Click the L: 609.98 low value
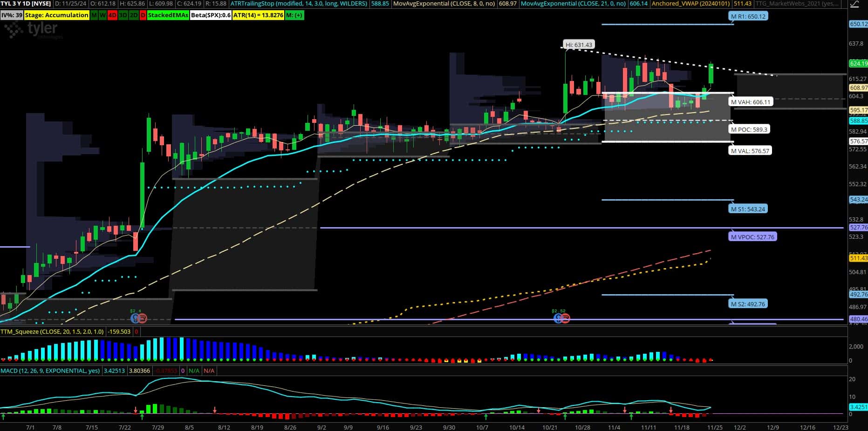868x431 pixels. pos(161,4)
